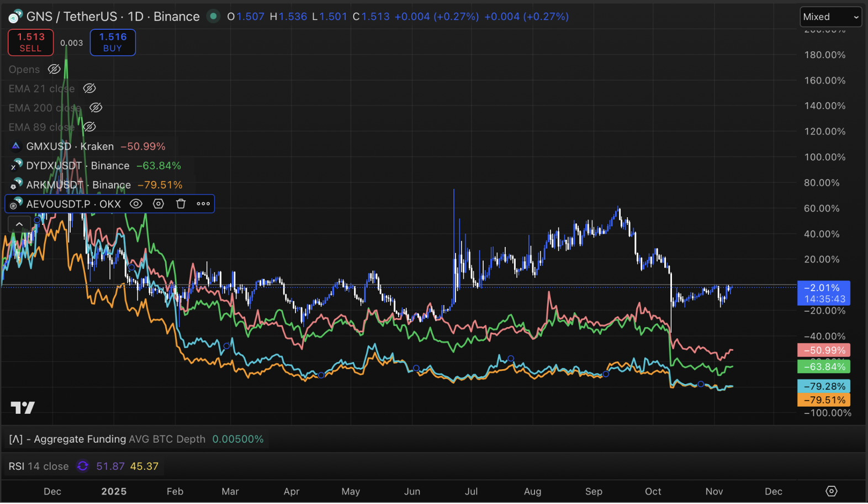Click the 100.00% label on the price axis
The image size is (868, 504).
[x=825, y=158]
